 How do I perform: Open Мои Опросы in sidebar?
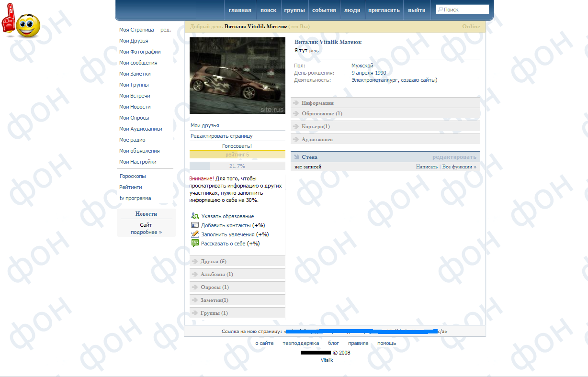coord(134,118)
